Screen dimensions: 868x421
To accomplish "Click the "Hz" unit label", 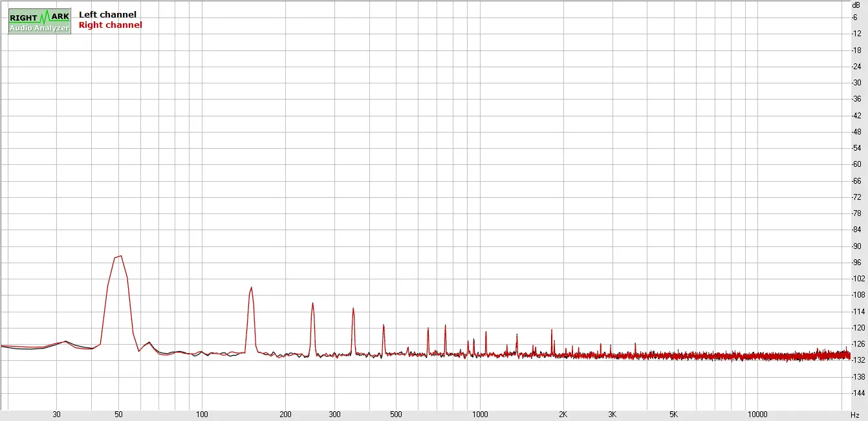I will 855,415.
